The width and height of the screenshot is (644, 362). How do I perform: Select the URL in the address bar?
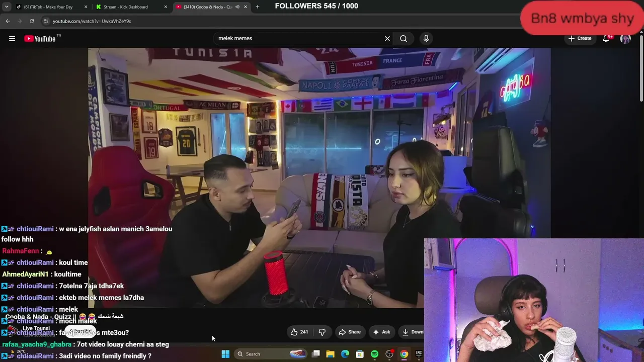click(92, 21)
